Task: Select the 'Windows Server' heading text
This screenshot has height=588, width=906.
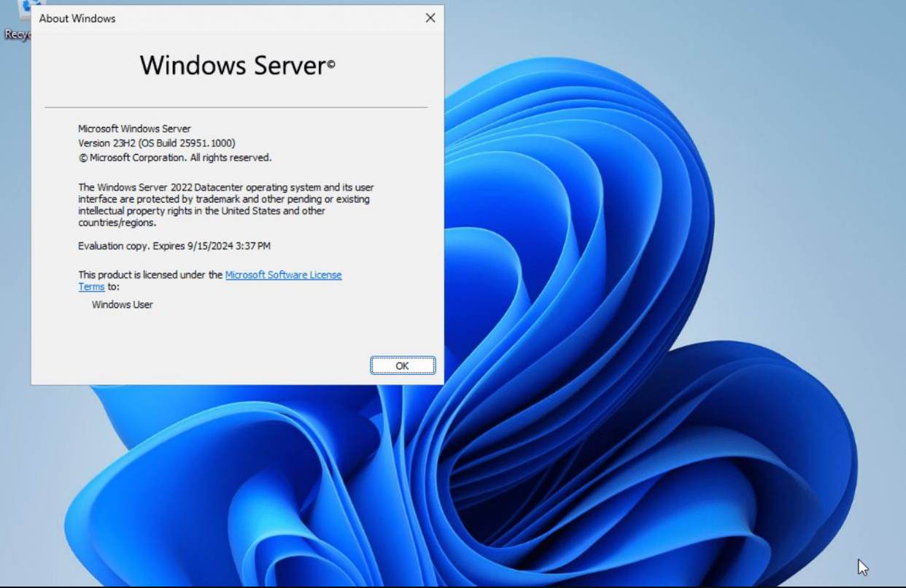Action: point(238,66)
